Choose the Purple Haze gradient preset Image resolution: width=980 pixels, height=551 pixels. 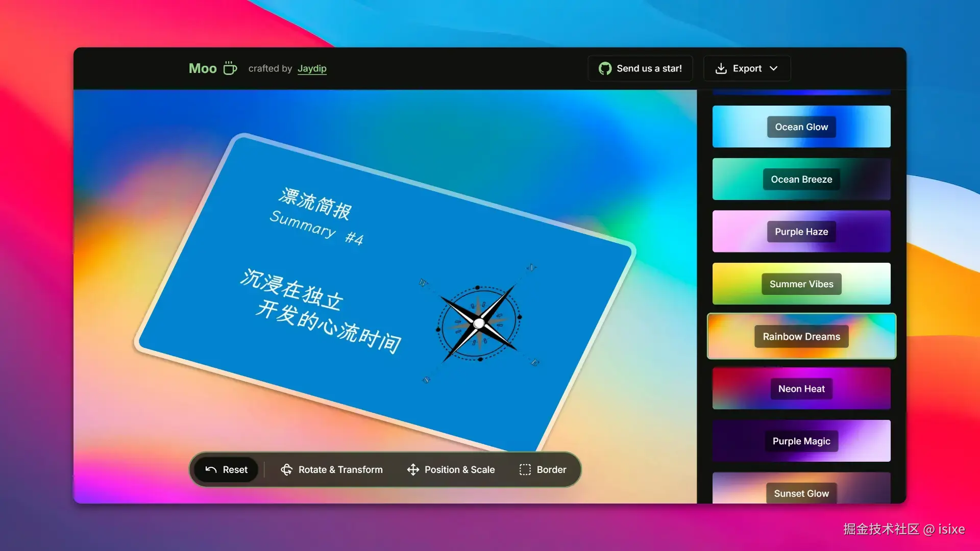(801, 231)
